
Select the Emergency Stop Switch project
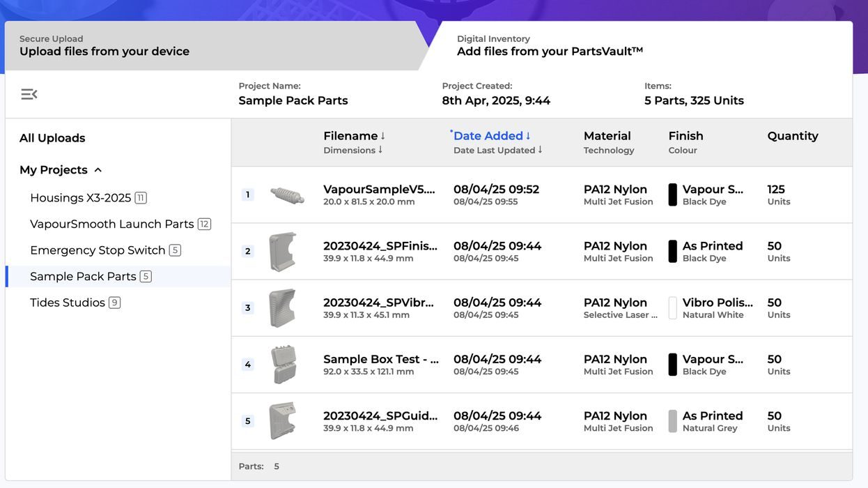(x=98, y=250)
